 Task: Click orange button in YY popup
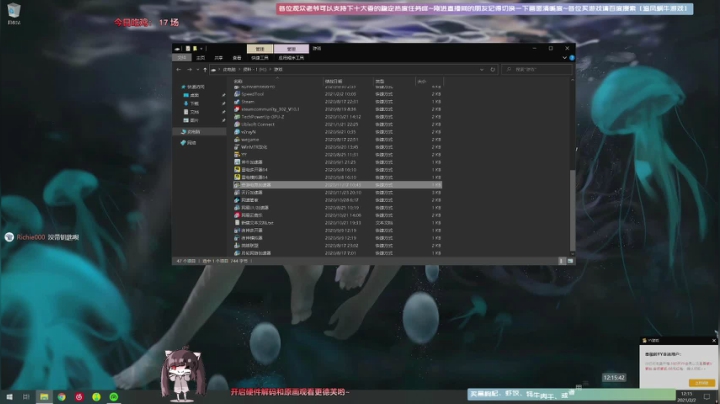pos(702,383)
